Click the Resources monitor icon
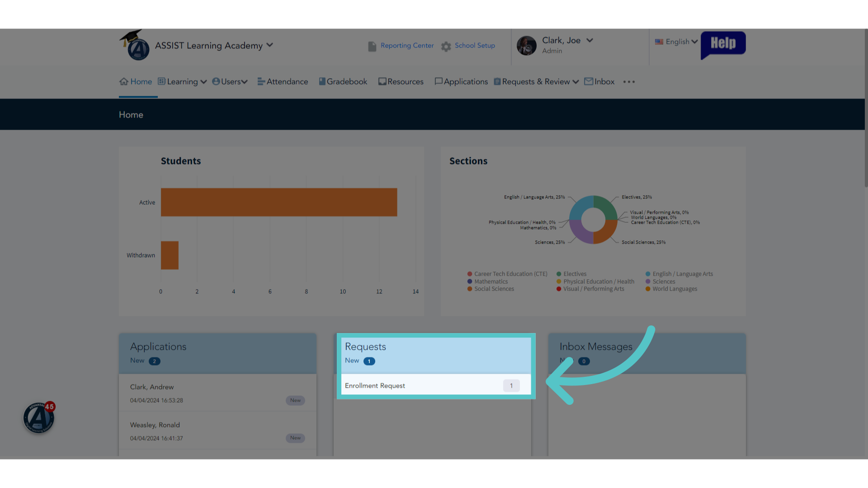This screenshot has height=488, width=868. coord(382,81)
